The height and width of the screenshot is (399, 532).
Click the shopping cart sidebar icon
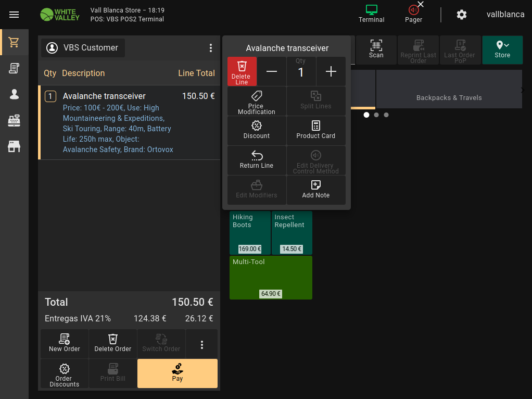14,42
